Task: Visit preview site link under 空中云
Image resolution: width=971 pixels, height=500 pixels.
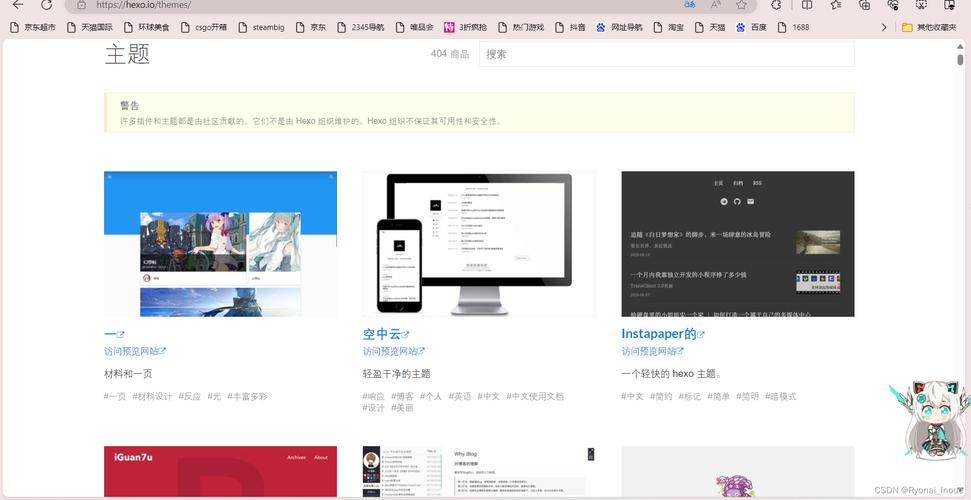Action: [393, 351]
